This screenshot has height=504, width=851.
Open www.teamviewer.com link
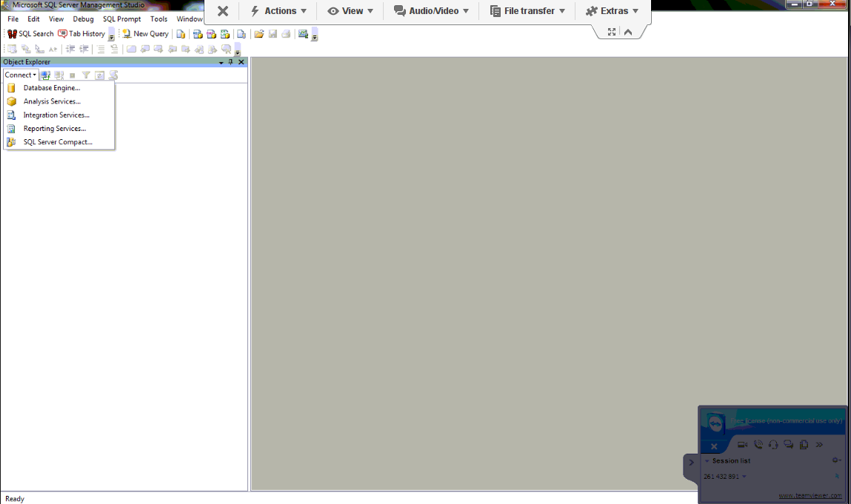click(x=810, y=495)
